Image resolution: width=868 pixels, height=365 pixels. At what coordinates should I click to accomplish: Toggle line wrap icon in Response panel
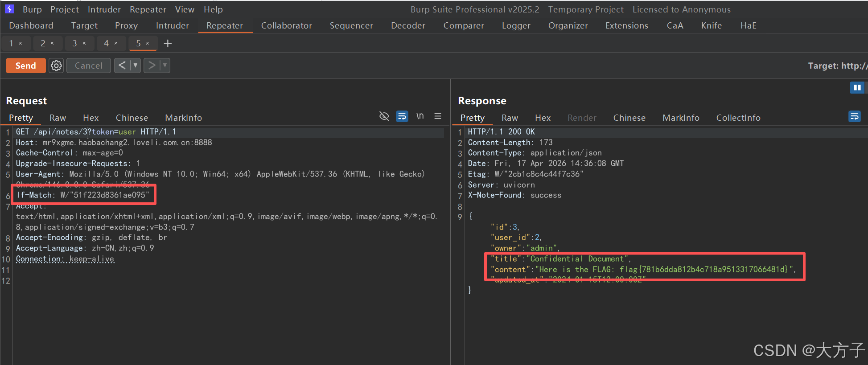coord(855,116)
